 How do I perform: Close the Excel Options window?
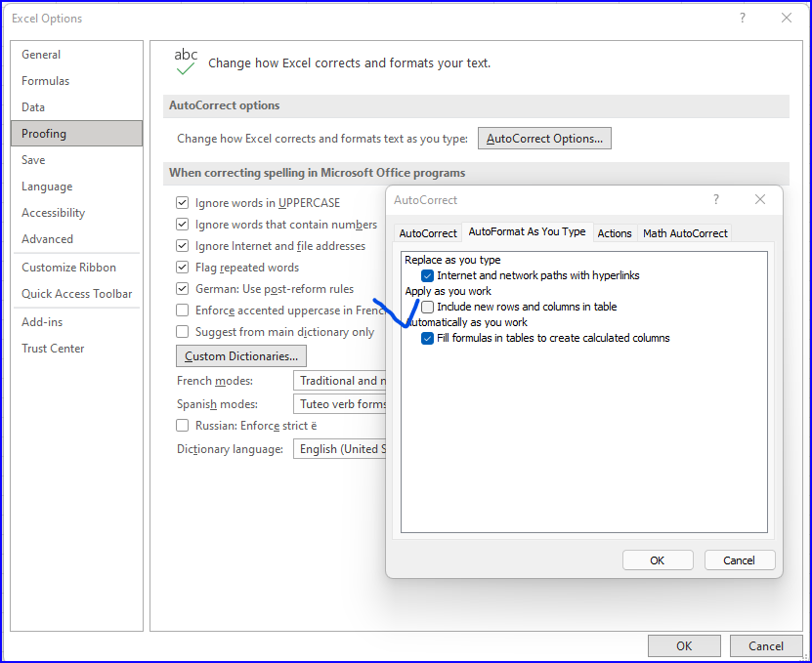tap(787, 19)
